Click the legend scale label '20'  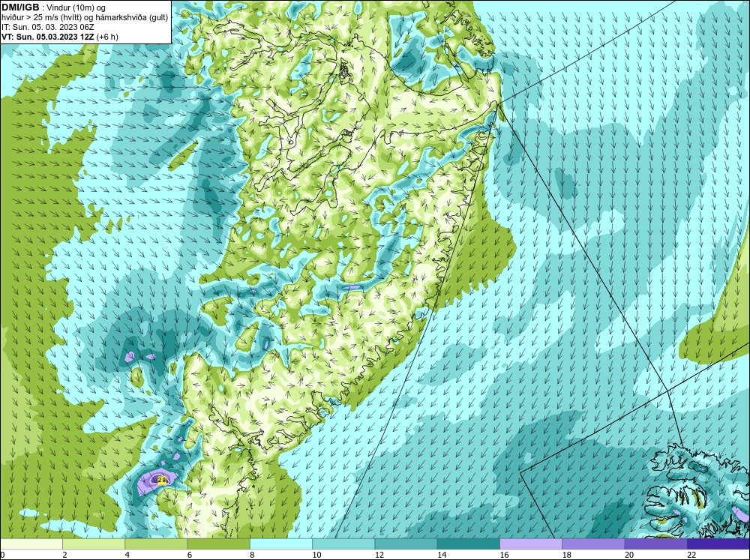pos(629,554)
